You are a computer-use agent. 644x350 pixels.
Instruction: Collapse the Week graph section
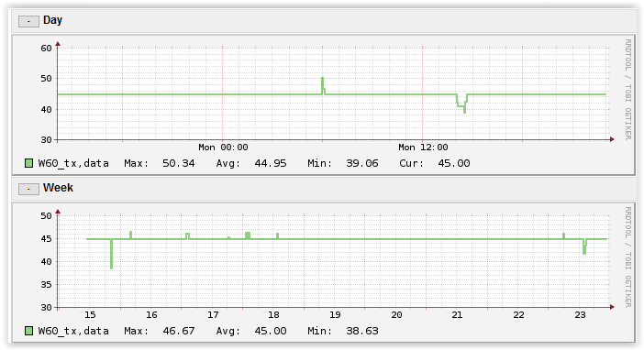pos(28,189)
